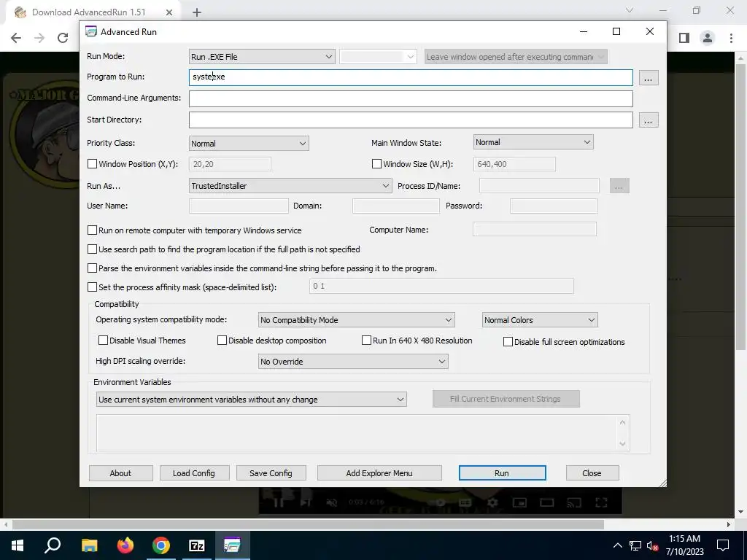Launch Firefox from the taskbar
Image resolution: width=747 pixels, height=560 pixels.
(125, 545)
